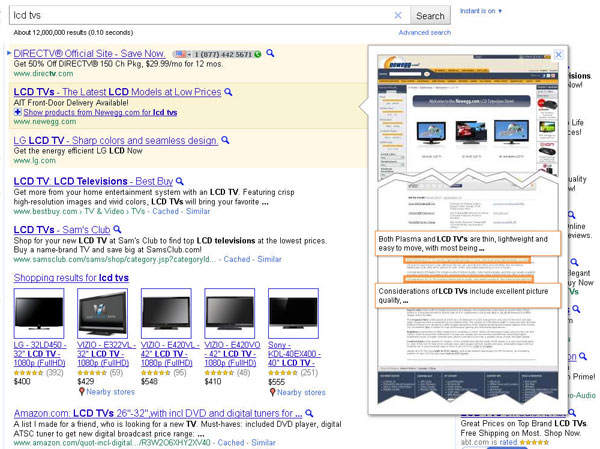This screenshot has width=600, height=449.
Task: Clear the search box with the X icon
Action: [x=397, y=15]
